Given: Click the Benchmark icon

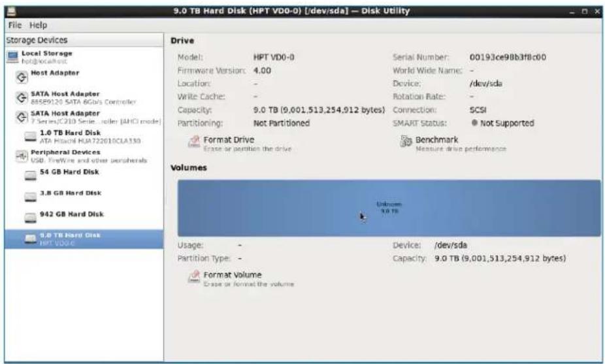Looking at the screenshot, I should coord(406,141).
